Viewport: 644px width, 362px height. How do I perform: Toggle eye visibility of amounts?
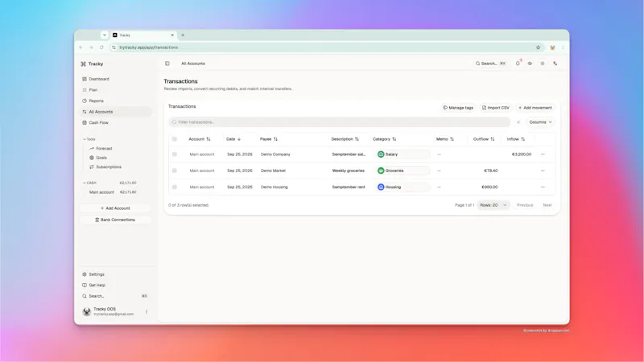pyautogui.click(x=530, y=64)
